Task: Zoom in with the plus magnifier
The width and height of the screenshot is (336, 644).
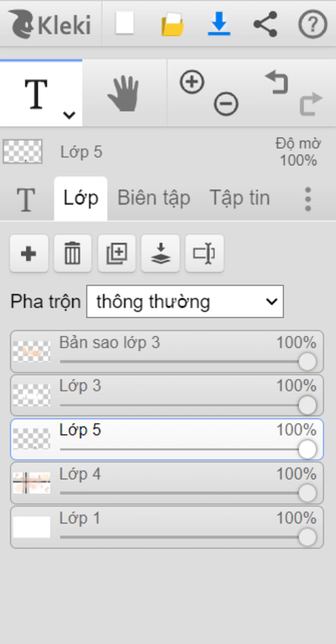Action: [x=192, y=82]
